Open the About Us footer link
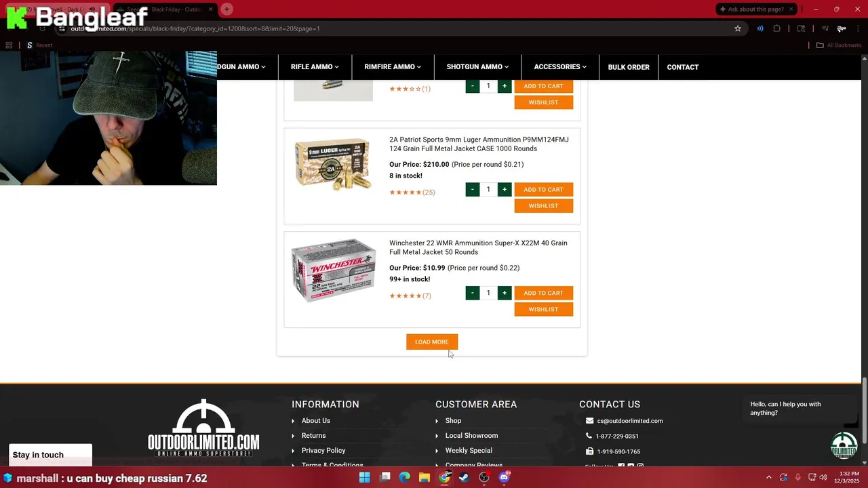 click(x=316, y=421)
